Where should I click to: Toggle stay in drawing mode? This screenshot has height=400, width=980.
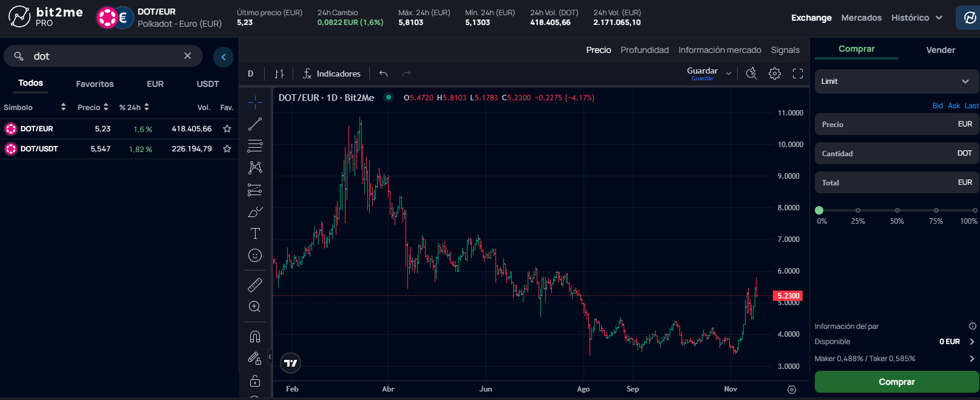(255, 359)
